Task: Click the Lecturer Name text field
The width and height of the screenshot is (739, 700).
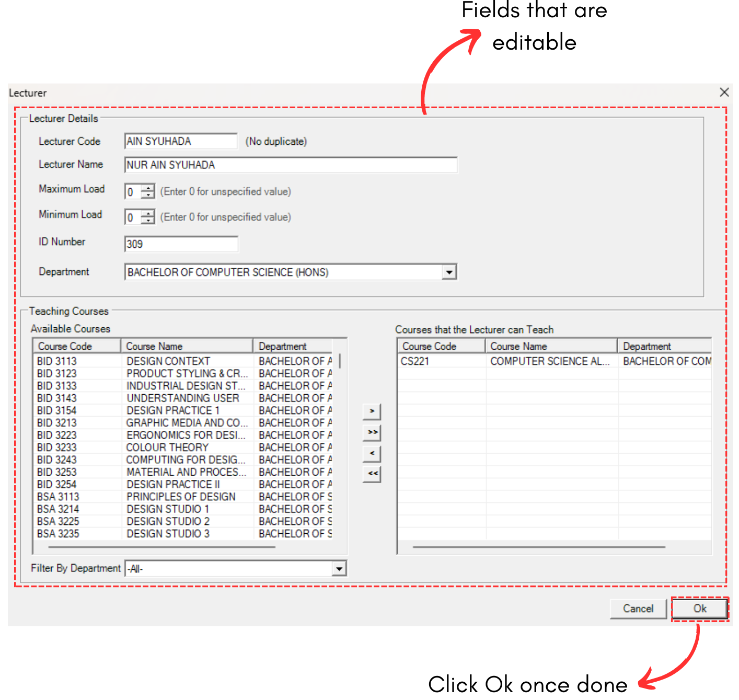Action: pos(291,165)
